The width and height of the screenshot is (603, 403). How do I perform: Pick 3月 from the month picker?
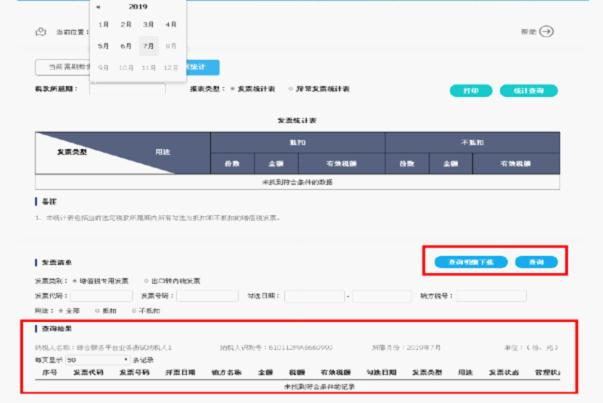pos(148,24)
